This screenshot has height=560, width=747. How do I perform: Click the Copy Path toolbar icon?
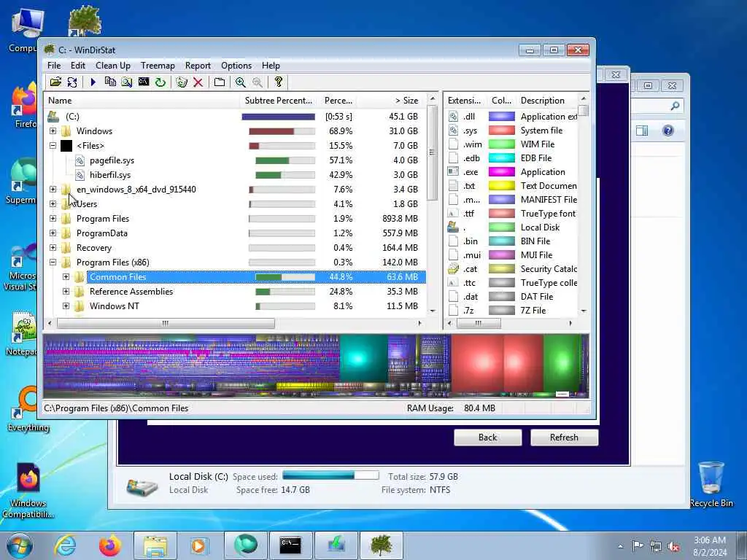pos(110,82)
